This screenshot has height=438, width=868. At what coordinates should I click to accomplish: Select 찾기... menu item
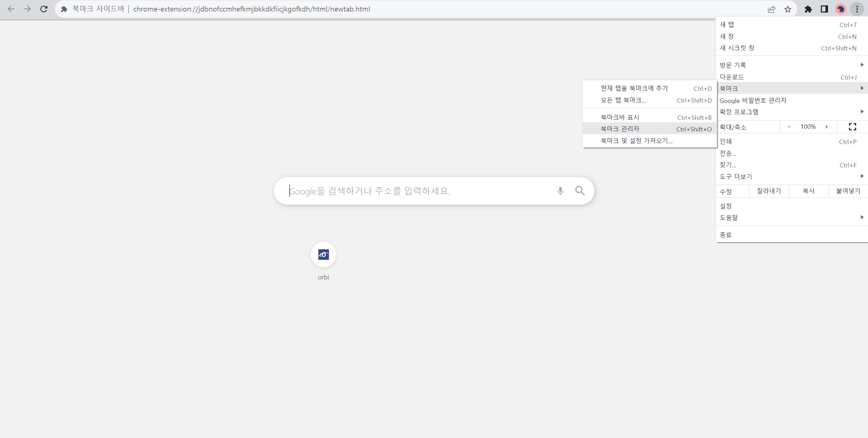click(792, 165)
